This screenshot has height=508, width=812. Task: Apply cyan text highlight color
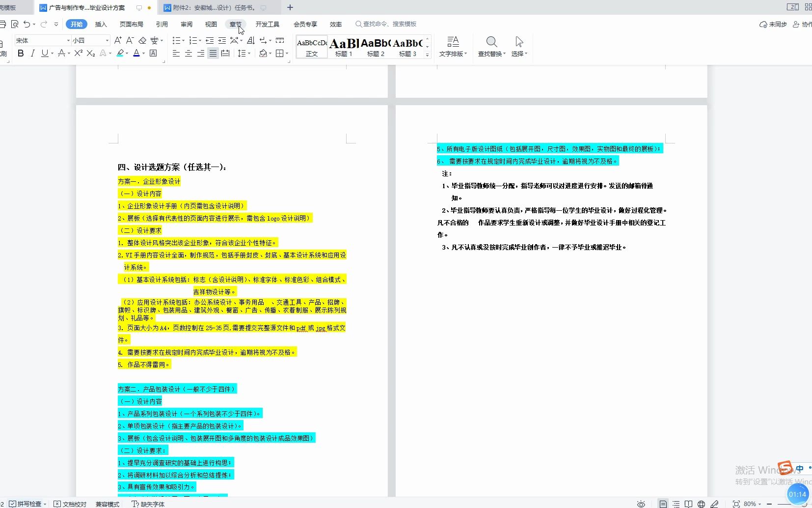(120, 54)
